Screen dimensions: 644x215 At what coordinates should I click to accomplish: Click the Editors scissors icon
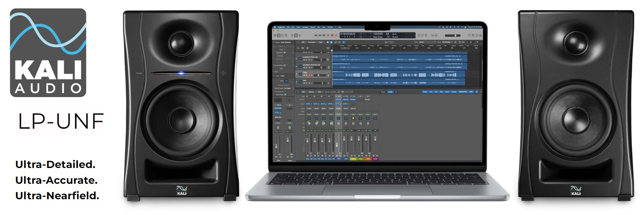click(x=299, y=35)
